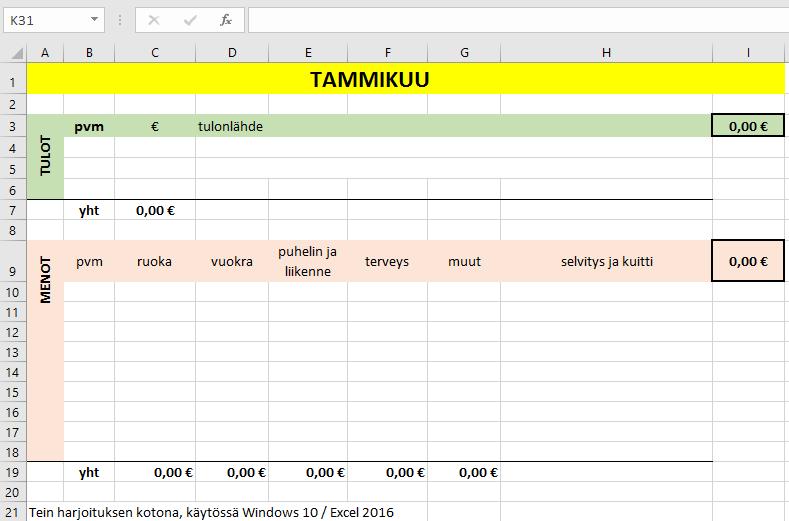Select column G header
Image resolution: width=789 pixels, height=521 pixels.
(x=464, y=52)
